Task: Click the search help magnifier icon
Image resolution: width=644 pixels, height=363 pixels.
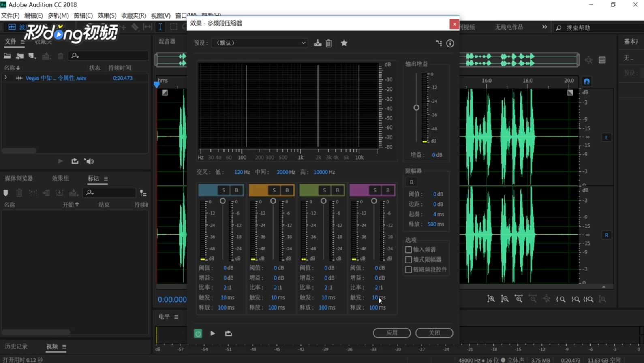Action: tap(558, 28)
